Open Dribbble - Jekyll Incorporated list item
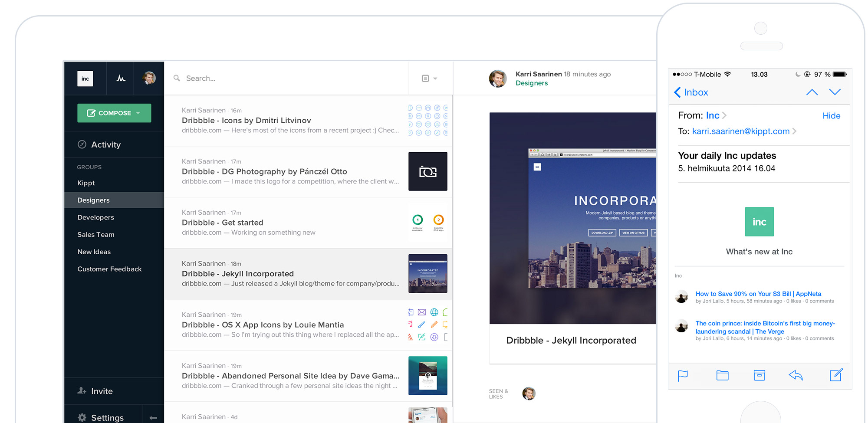 (x=308, y=274)
